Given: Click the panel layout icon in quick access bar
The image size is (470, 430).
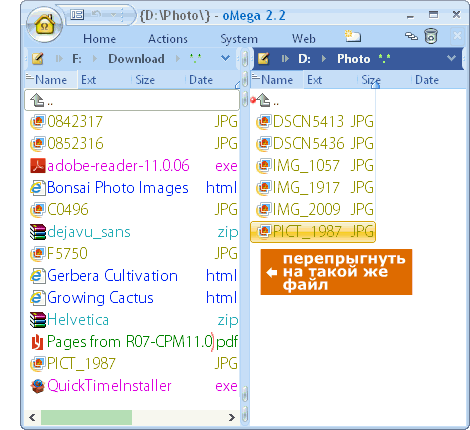Looking at the screenshot, I should 77,15.
